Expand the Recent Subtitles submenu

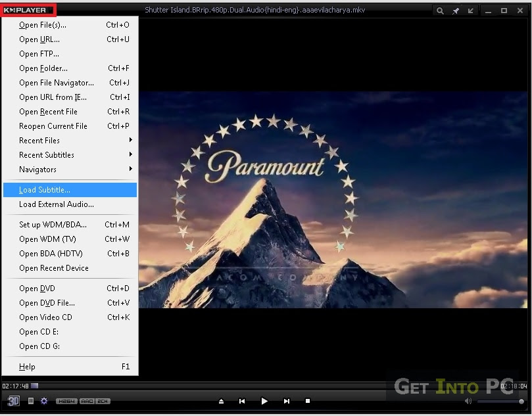pos(70,155)
